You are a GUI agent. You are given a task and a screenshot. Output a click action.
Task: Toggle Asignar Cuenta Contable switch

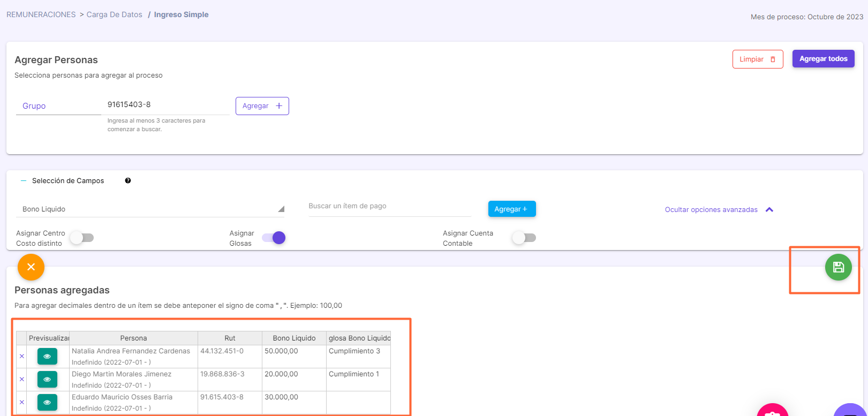[x=524, y=238]
